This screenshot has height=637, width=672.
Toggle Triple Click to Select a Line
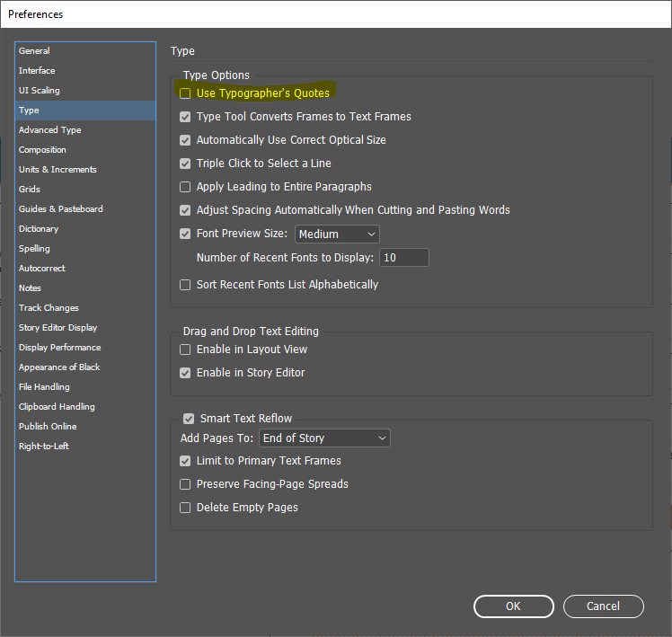(x=185, y=164)
